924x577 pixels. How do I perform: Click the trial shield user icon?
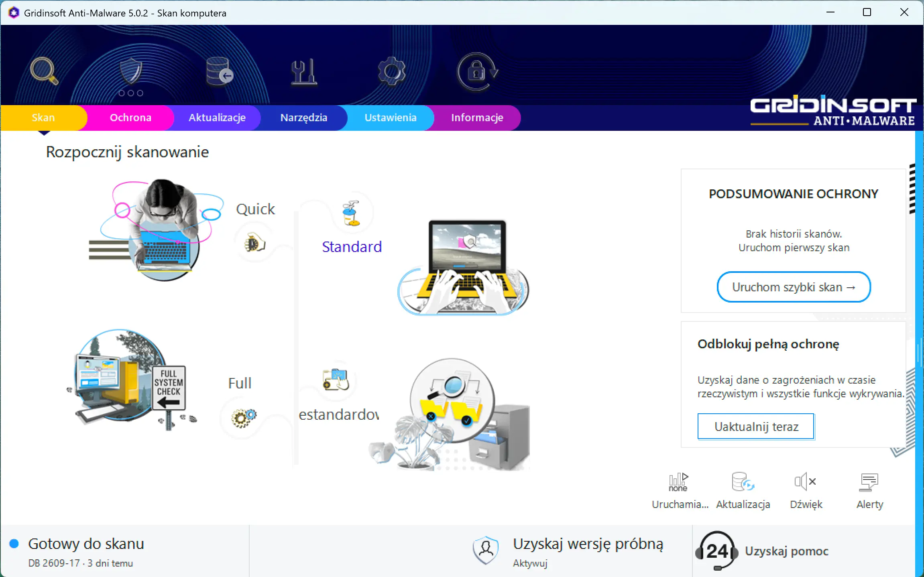486,550
